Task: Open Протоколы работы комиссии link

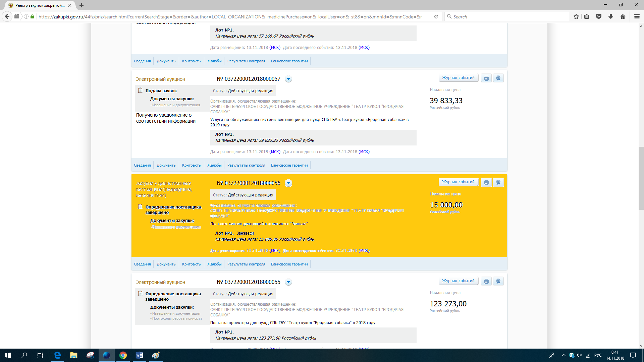Action: [x=177, y=318]
